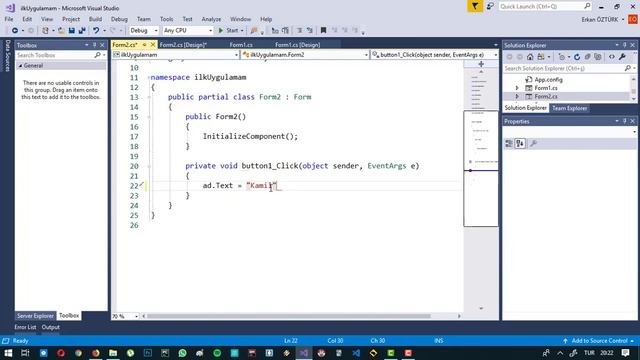The height and width of the screenshot is (360, 640).
Task: Click the bookmark toggle icon in toolbar
Action: point(323,31)
